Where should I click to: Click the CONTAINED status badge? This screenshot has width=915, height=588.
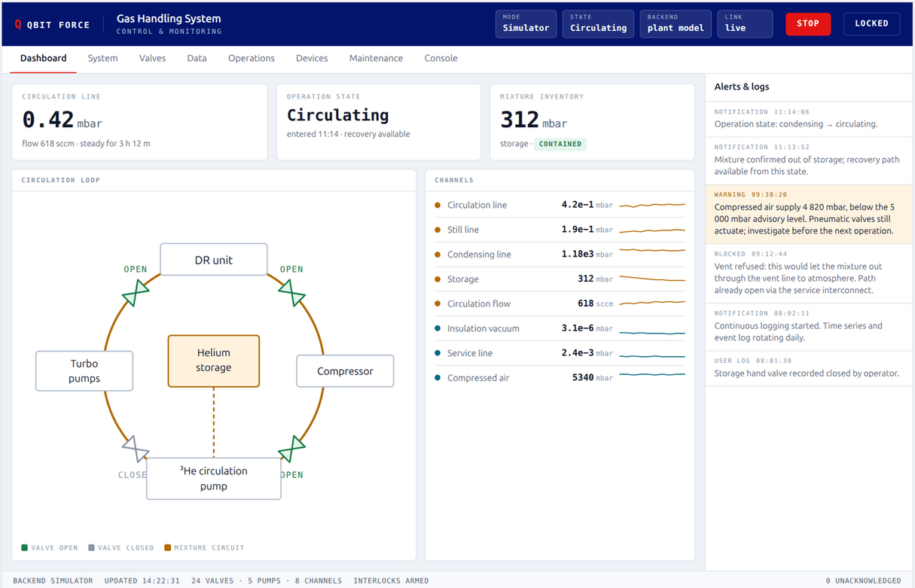[560, 144]
